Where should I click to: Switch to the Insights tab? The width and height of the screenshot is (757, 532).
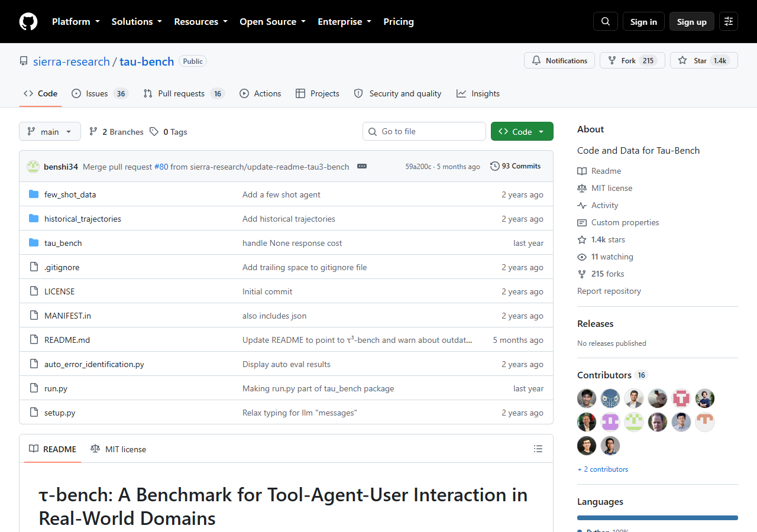click(478, 93)
